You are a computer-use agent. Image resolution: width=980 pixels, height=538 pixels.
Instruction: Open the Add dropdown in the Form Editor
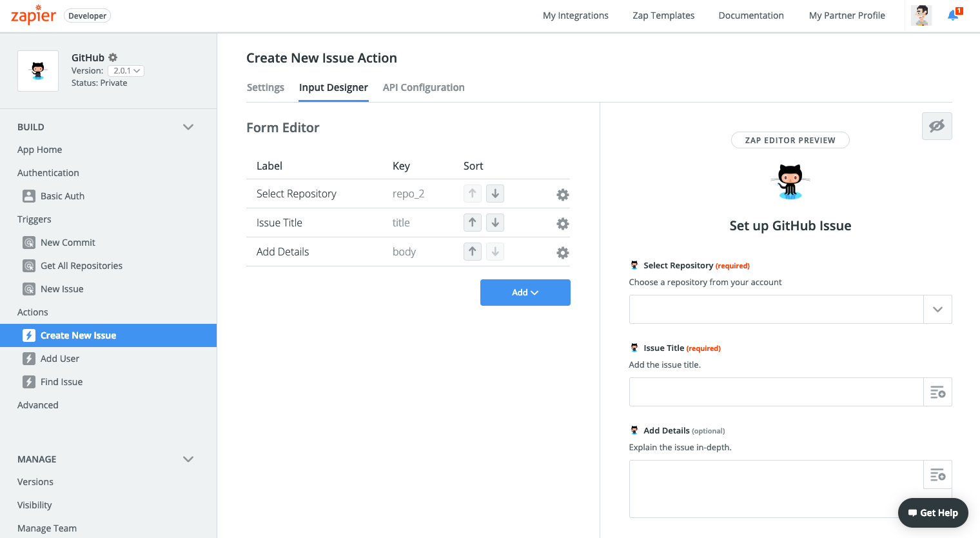pos(525,292)
